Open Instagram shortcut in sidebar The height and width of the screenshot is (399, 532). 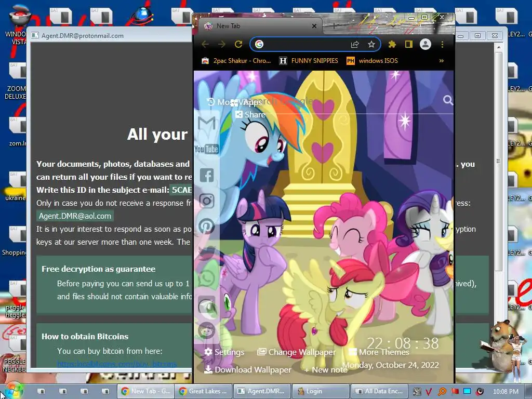(x=207, y=201)
